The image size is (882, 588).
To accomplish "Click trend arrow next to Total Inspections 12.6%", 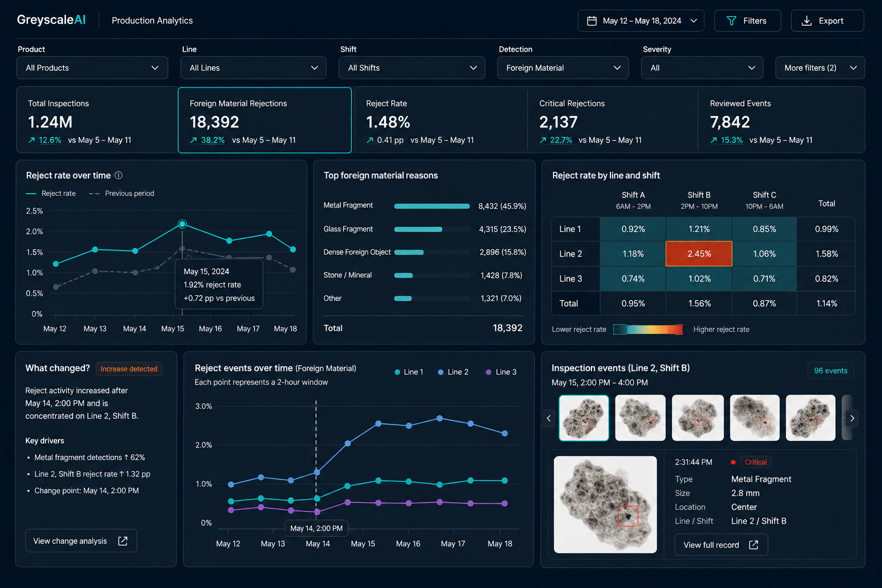I will point(32,140).
